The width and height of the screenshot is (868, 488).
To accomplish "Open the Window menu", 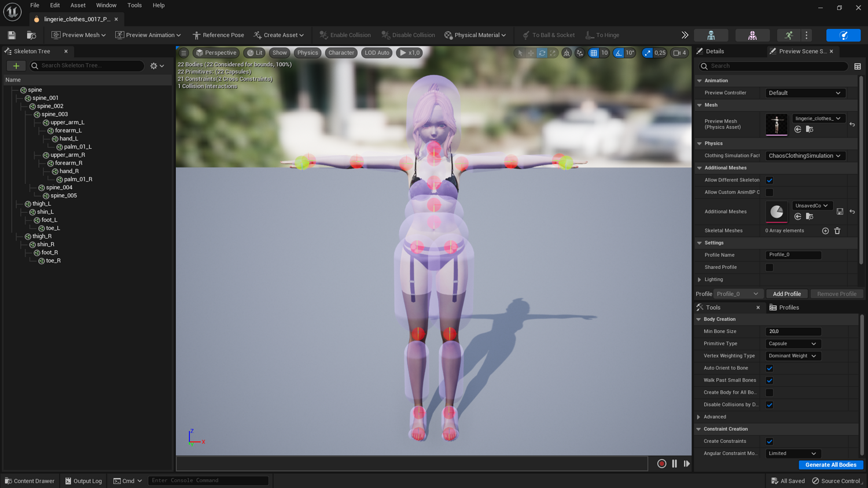I will pyautogui.click(x=106, y=5).
